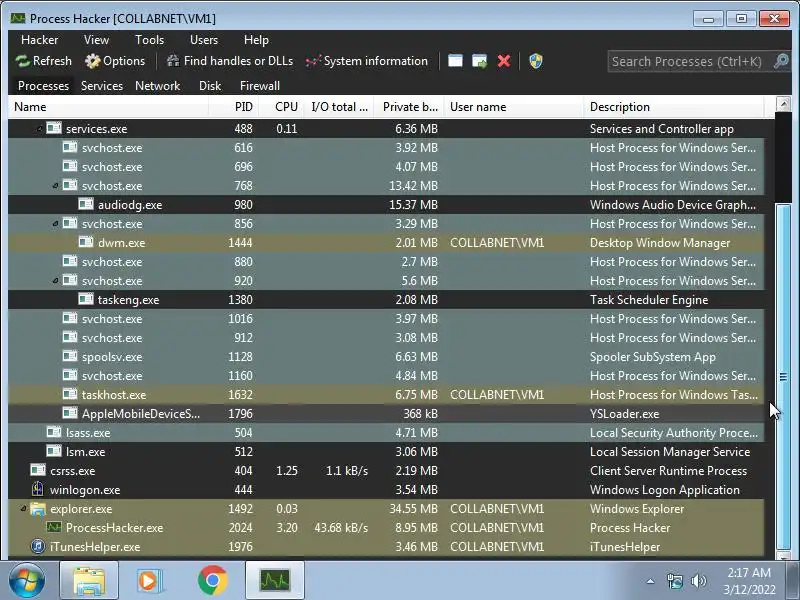
Task: Click the taskhost.exe process icon
Action: coord(70,394)
